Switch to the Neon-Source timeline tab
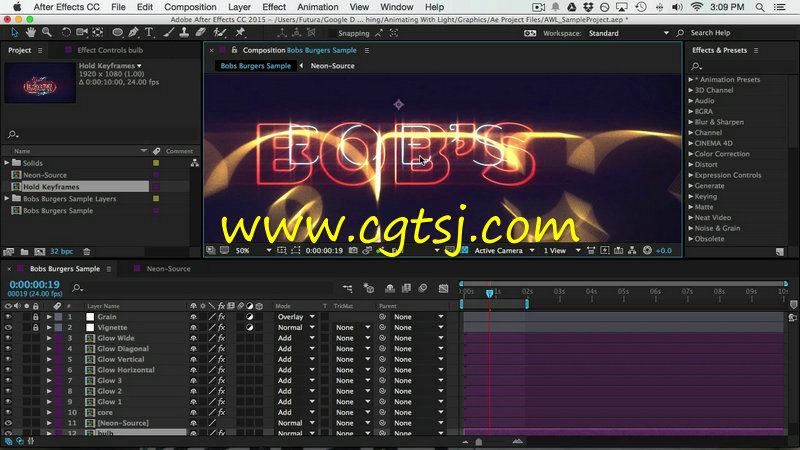 (168, 269)
